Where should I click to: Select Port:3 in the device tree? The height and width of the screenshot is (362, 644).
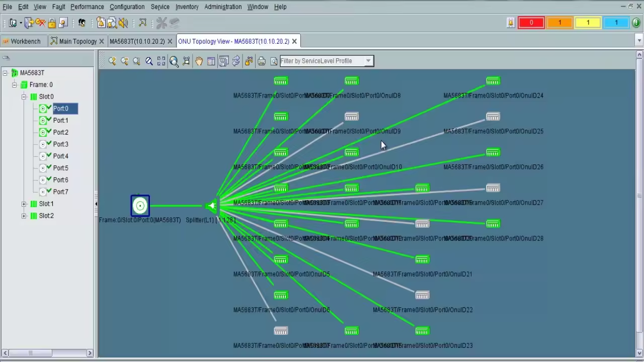[60, 144]
